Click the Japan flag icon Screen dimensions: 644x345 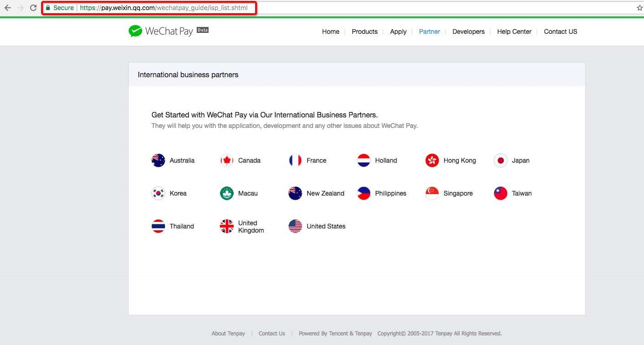pyautogui.click(x=501, y=160)
